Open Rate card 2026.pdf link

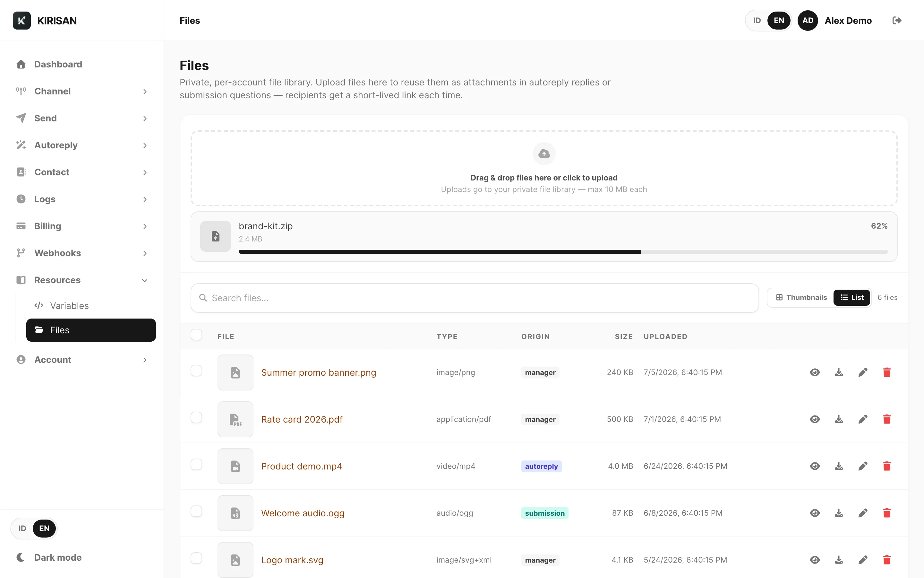(302, 419)
